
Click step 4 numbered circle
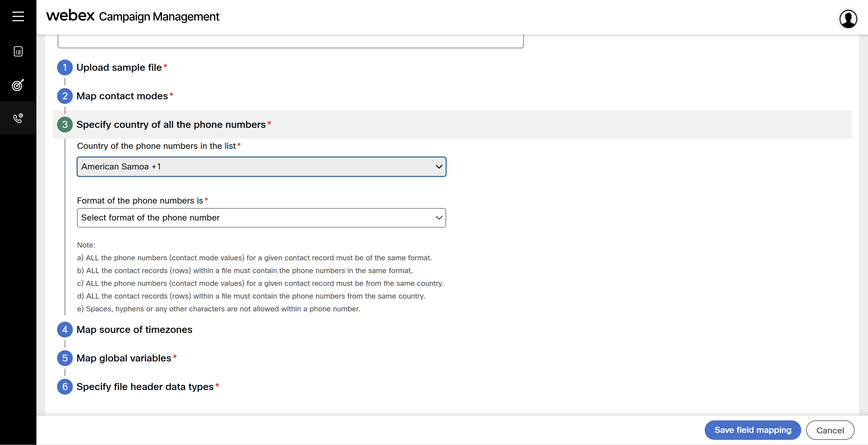[65, 330]
